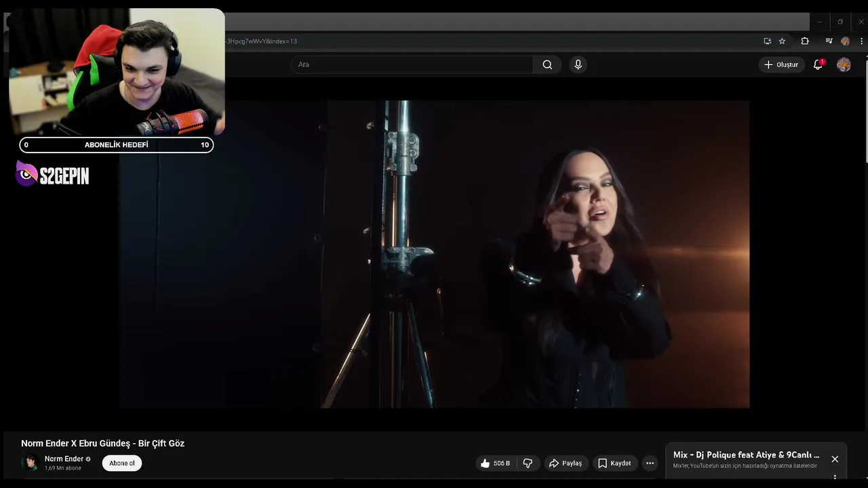Share the video via Paylaş
868x488 pixels.
(x=566, y=463)
